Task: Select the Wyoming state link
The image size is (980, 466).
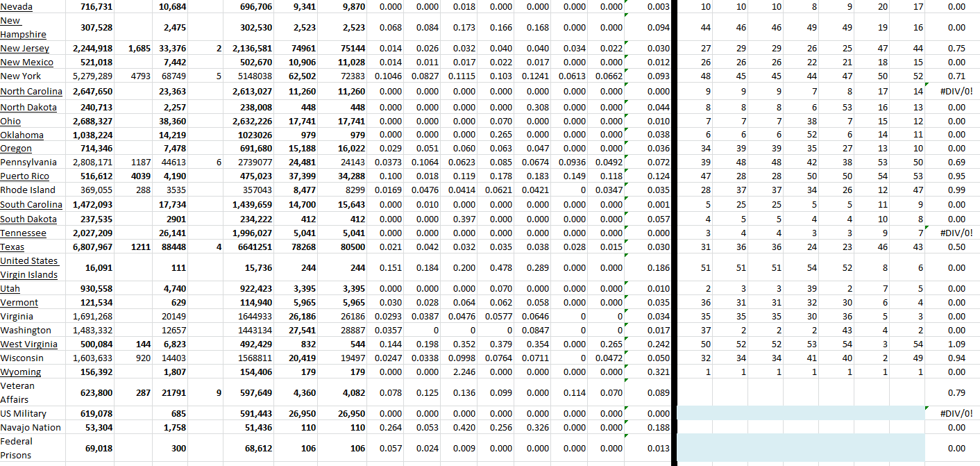Action: coord(20,372)
